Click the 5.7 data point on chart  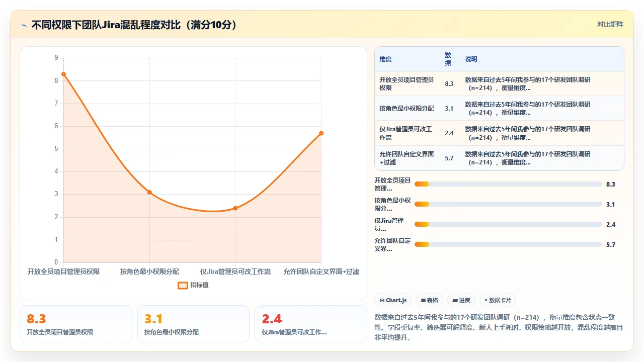click(x=321, y=133)
